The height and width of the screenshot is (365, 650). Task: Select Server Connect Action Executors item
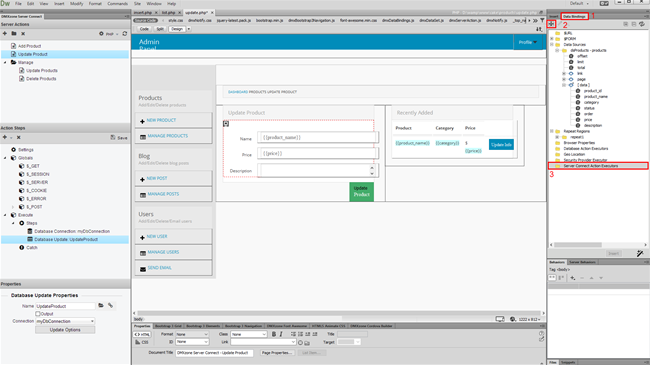(590, 166)
